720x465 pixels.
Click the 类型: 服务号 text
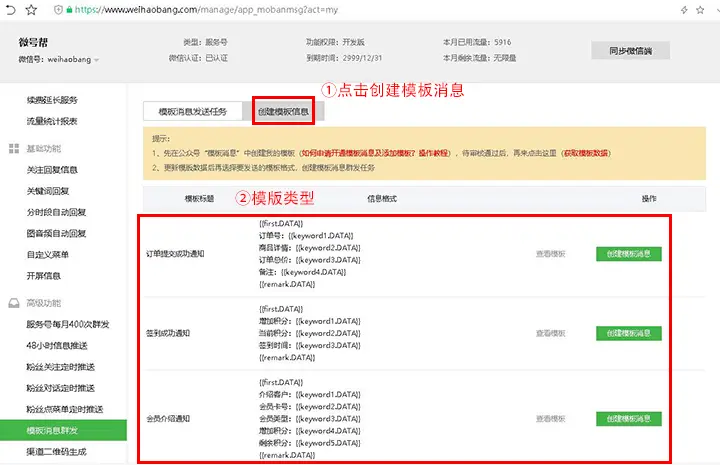[205, 42]
